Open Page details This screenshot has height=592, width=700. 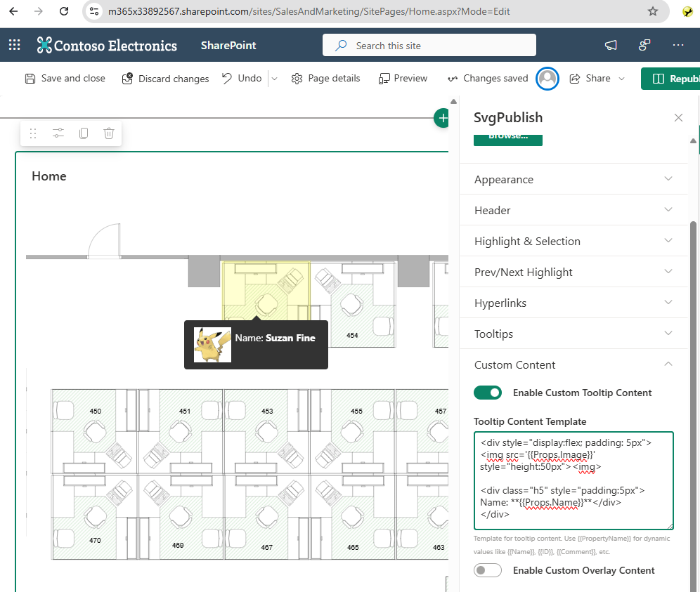(325, 79)
